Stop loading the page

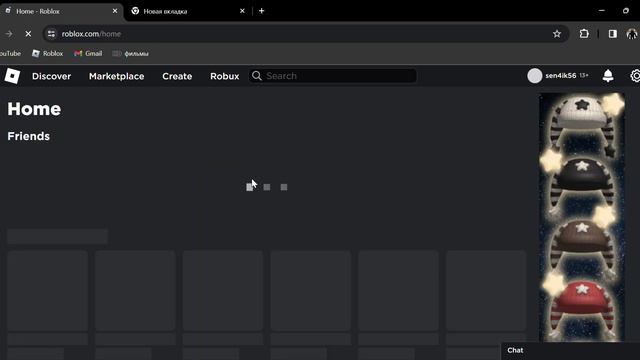(x=28, y=34)
